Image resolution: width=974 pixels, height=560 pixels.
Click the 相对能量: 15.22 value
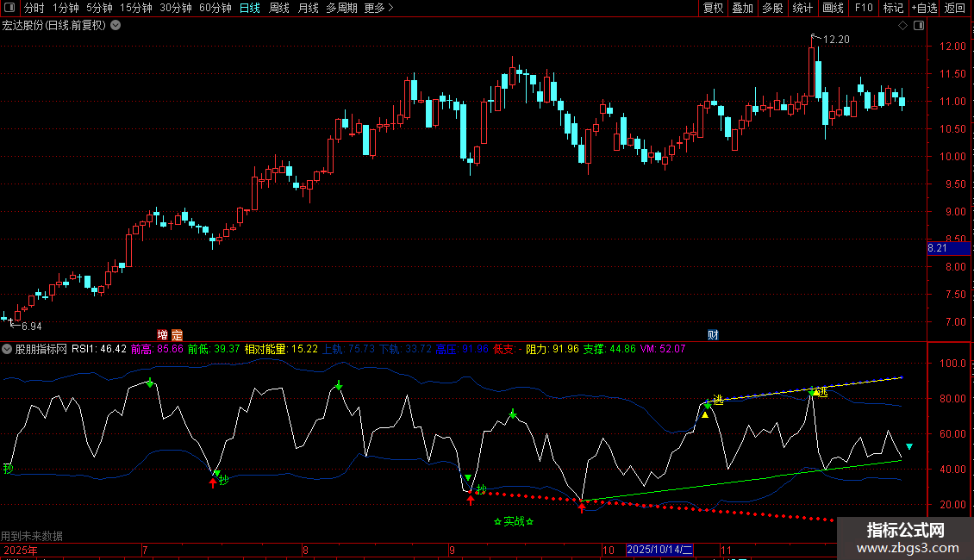281,349
